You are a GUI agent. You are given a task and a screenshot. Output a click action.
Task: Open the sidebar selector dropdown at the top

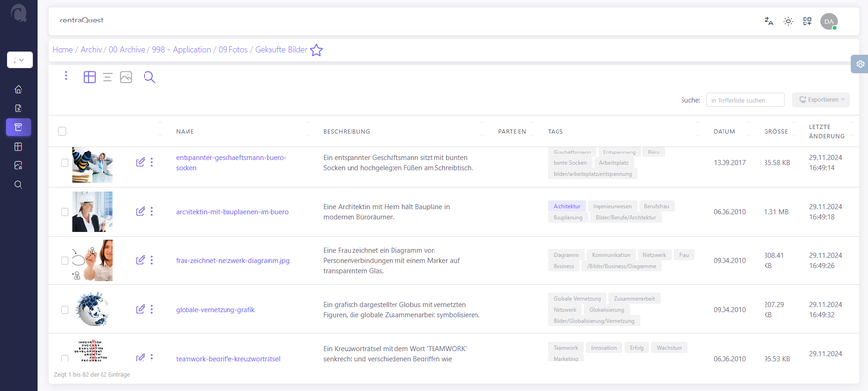(19, 60)
